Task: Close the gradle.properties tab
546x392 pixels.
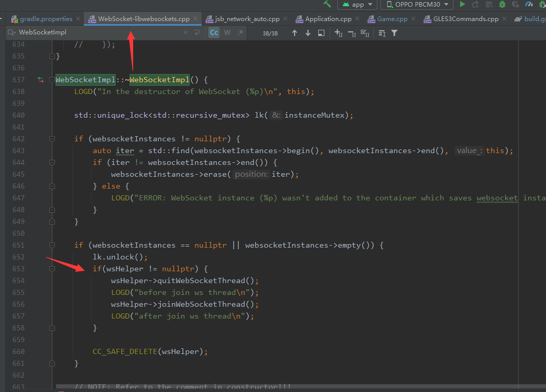Action: click(x=78, y=19)
